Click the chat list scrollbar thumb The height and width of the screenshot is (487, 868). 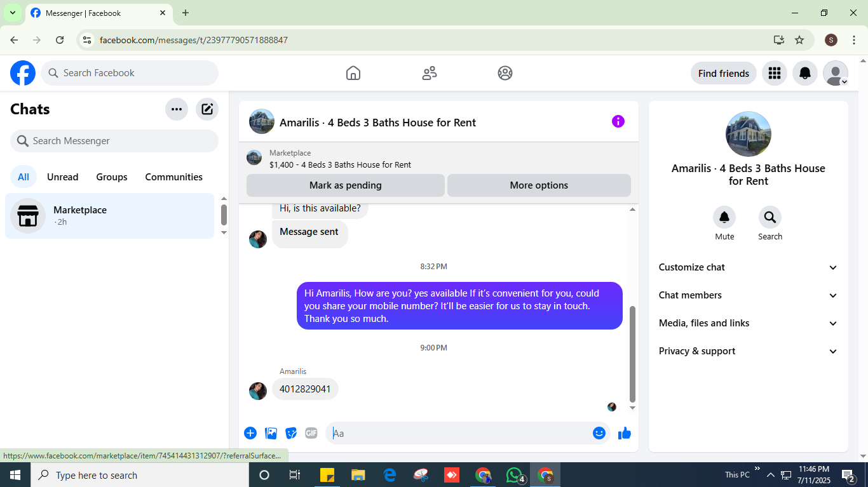[x=224, y=215]
